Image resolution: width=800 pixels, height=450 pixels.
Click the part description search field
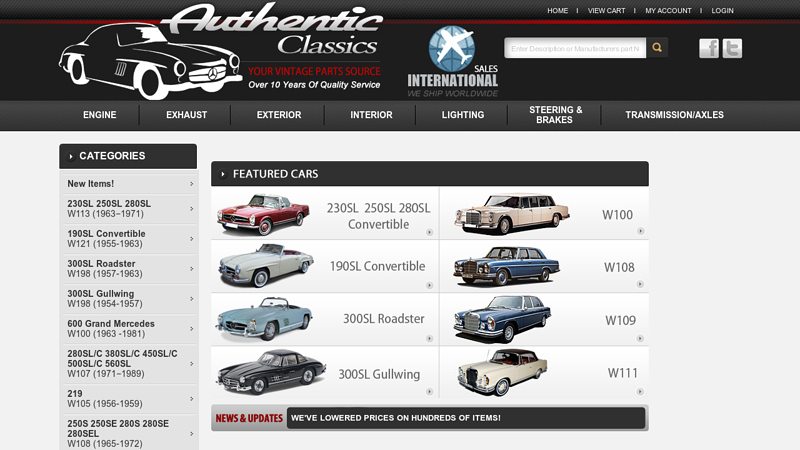[575, 48]
